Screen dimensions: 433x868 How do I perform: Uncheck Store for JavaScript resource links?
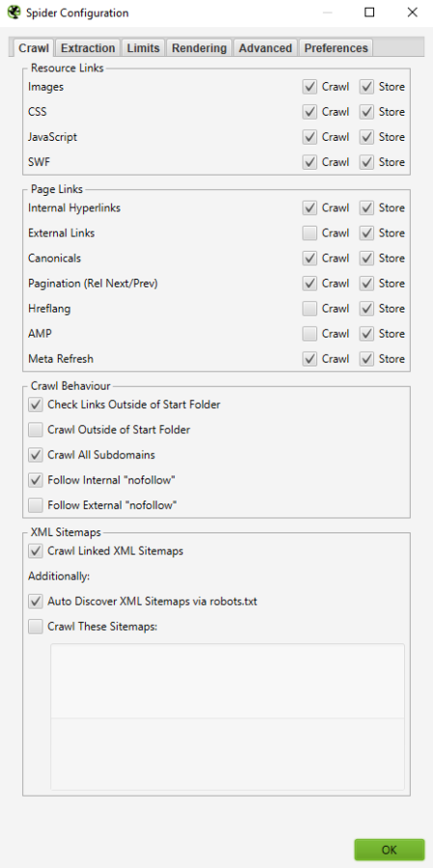(x=366, y=137)
